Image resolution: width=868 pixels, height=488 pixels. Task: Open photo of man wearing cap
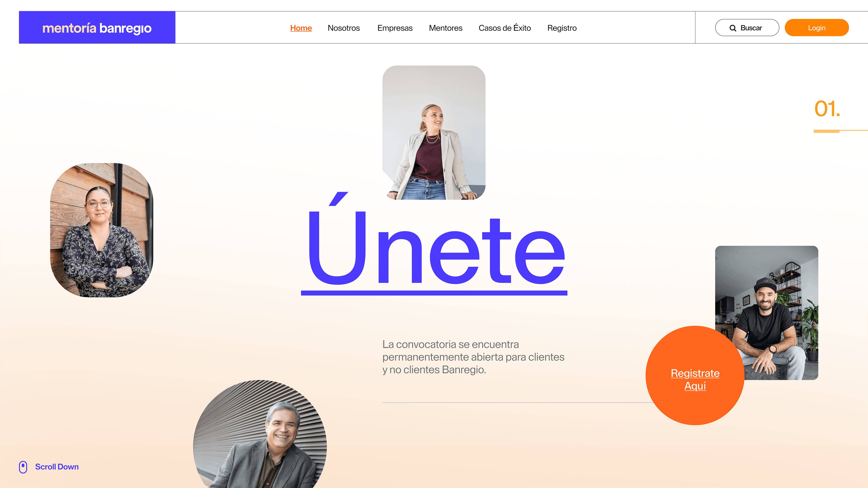(767, 313)
